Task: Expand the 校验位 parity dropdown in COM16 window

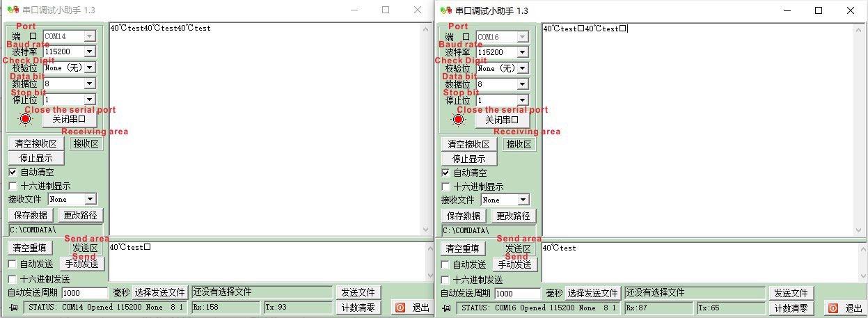Action: point(522,68)
